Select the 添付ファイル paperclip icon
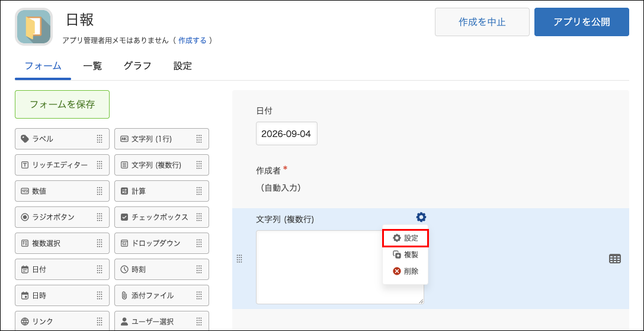 124,295
